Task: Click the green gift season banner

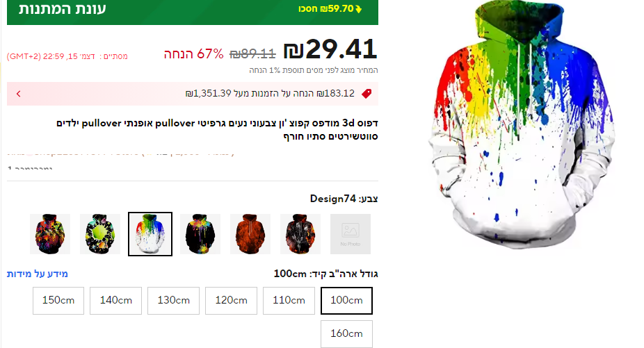Action: (x=193, y=12)
